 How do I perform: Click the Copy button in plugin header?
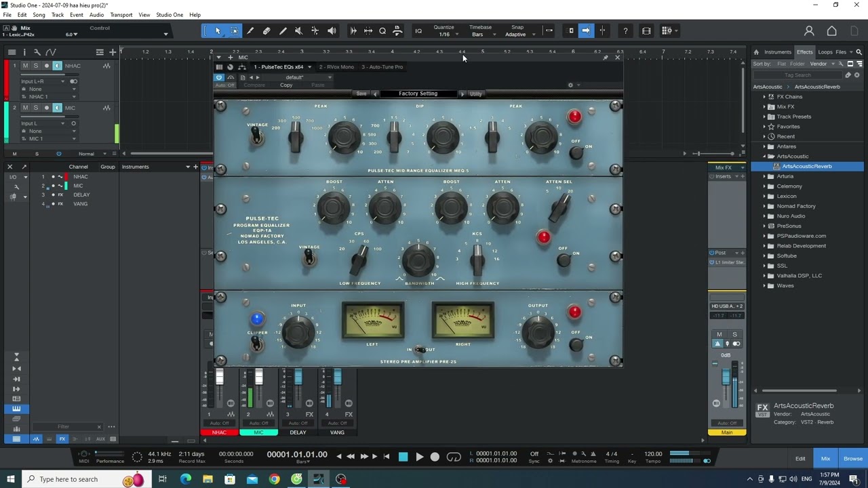(x=286, y=85)
